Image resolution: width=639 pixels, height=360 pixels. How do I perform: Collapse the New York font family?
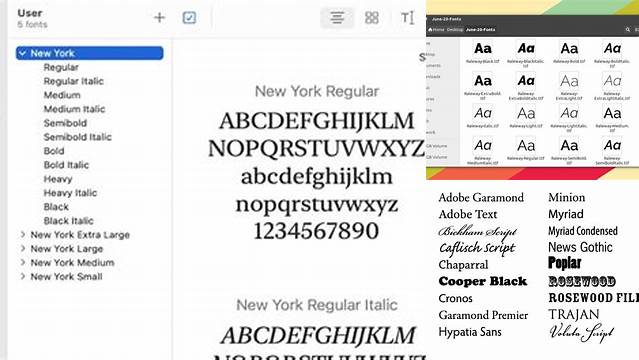click(23, 53)
